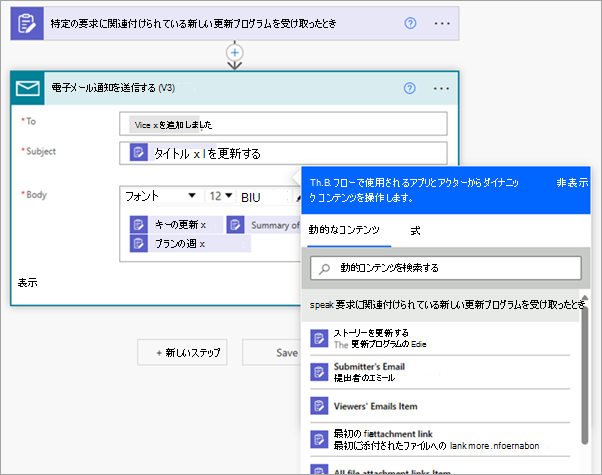The image size is (602, 475).
Task: Open the trigger step's ellipsis menu
Action: pos(442,23)
